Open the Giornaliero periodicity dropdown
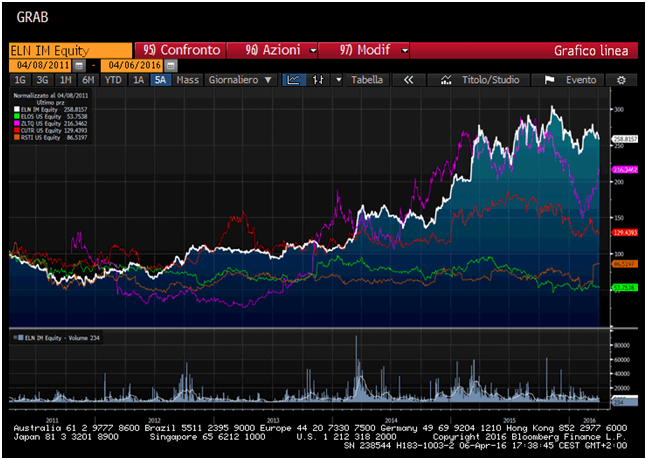The width and height of the screenshot is (647, 460). coord(241,80)
